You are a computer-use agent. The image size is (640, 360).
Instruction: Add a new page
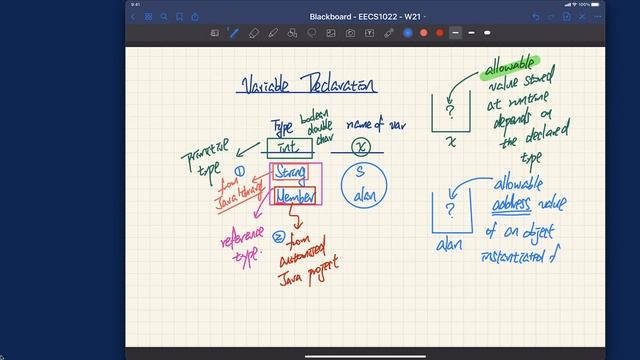pyautogui.click(x=567, y=16)
